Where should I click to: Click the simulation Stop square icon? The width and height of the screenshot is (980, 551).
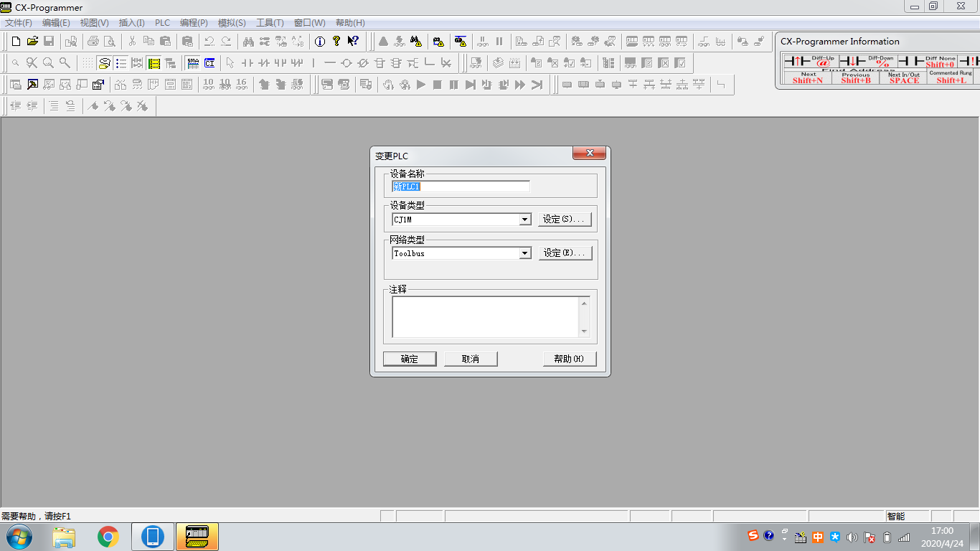click(438, 85)
